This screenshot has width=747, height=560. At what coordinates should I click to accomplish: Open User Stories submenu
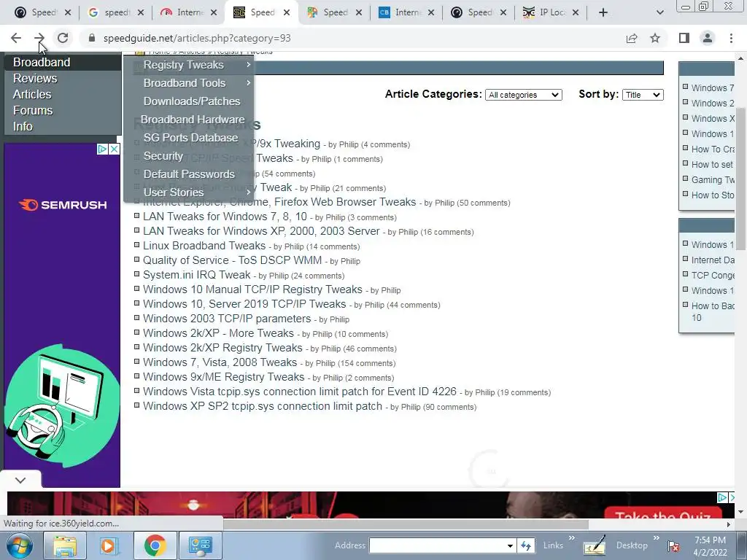tap(189, 192)
